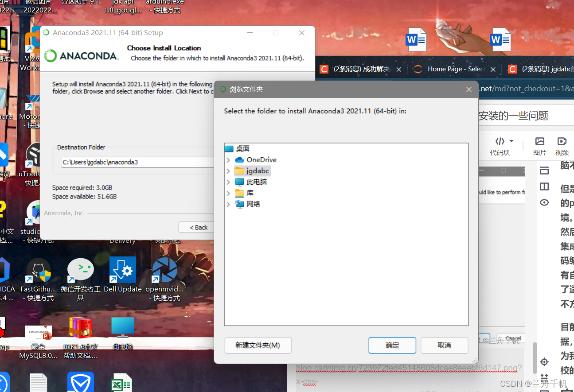The height and width of the screenshot is (392, 574).
Task: Click 视频 insert video icon
Action: [x=562, y=141]
